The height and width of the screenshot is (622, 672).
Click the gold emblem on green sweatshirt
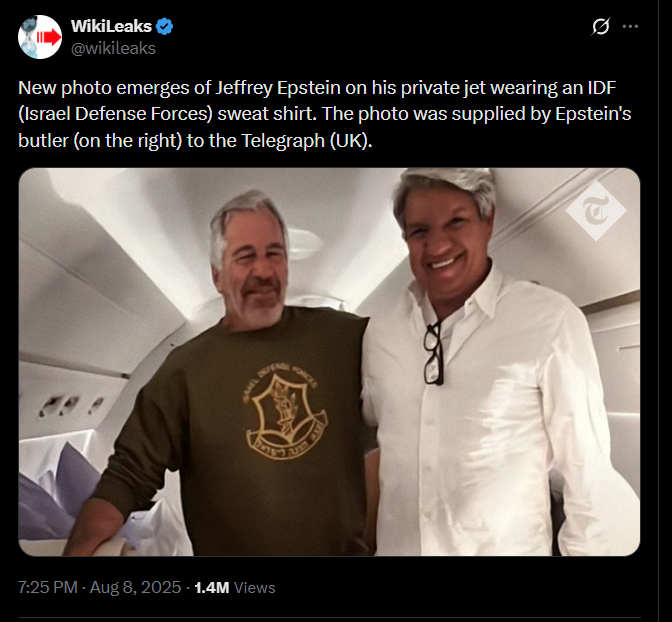[x=285, y=412]
